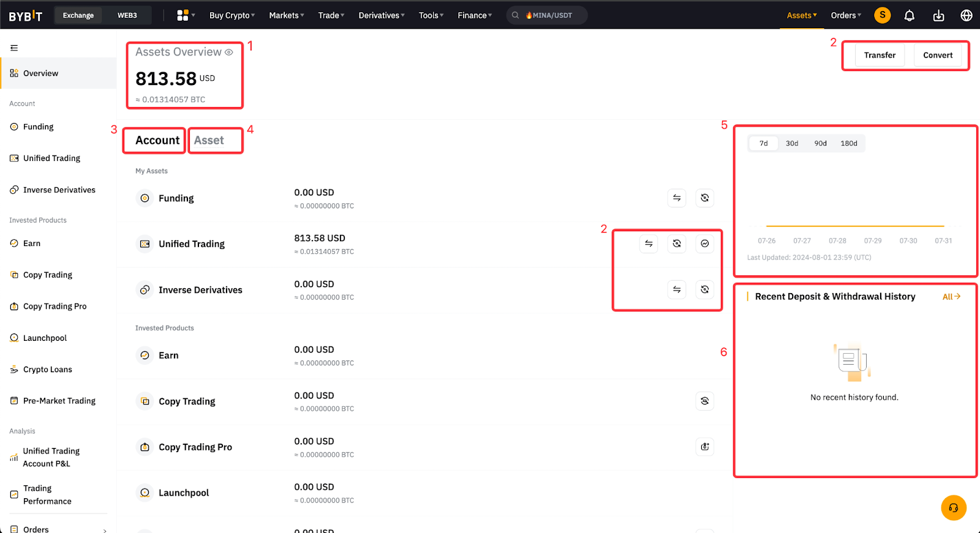The width and height of the screenshot is (980, 533).
Task: Select the 30d chart range
Action: tap(792, 143)
